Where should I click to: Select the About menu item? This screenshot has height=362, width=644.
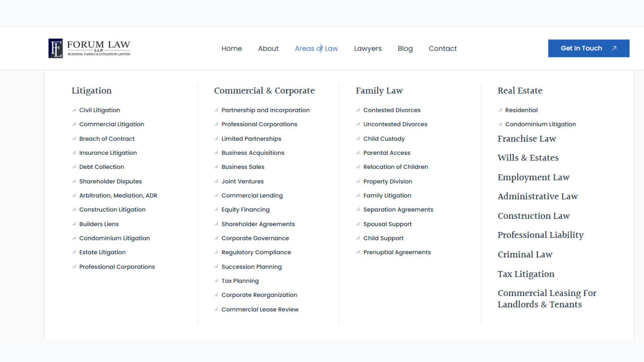tap(268, 49)
